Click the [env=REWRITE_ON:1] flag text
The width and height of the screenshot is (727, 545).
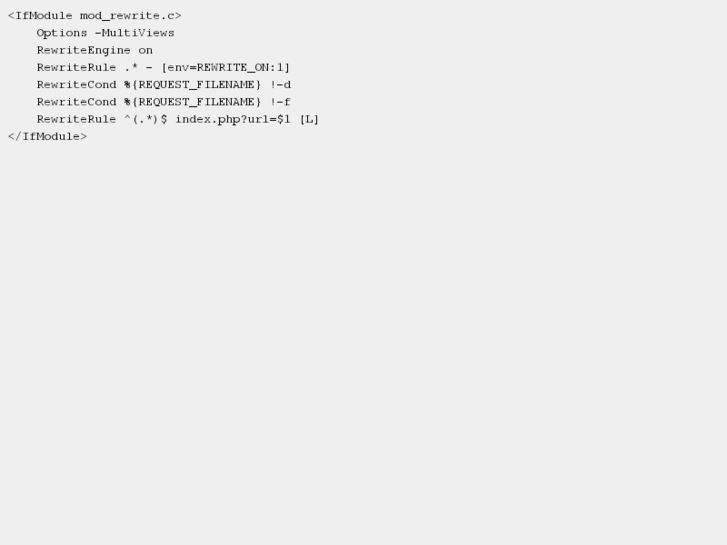point(225,68)
